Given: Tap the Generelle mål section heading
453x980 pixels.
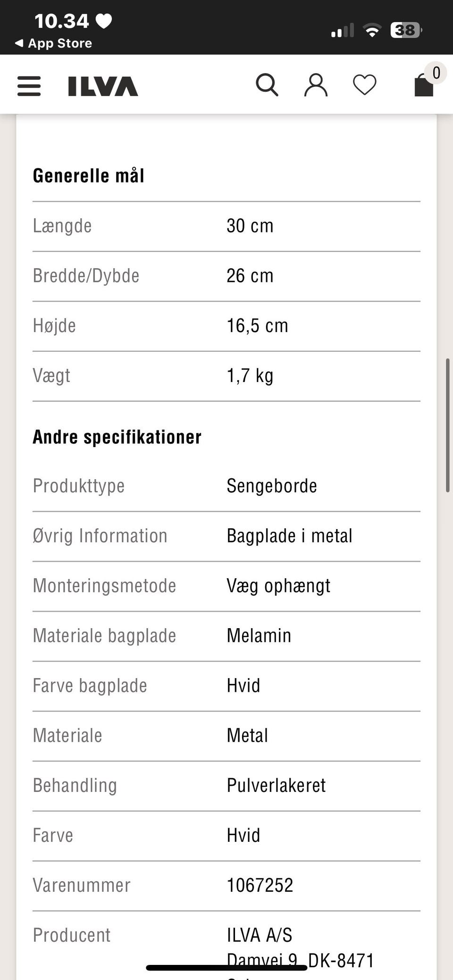Looking at the screenshot, I should click(89, 175).
